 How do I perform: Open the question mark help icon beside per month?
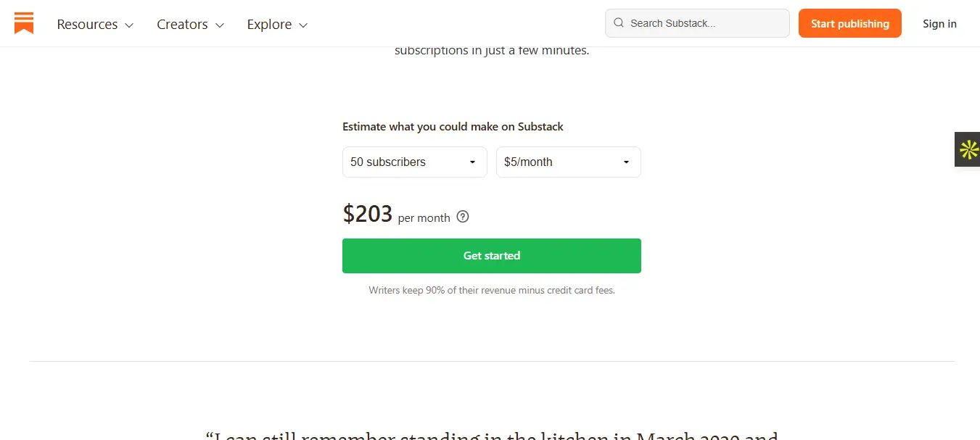[x=463, y=216]
